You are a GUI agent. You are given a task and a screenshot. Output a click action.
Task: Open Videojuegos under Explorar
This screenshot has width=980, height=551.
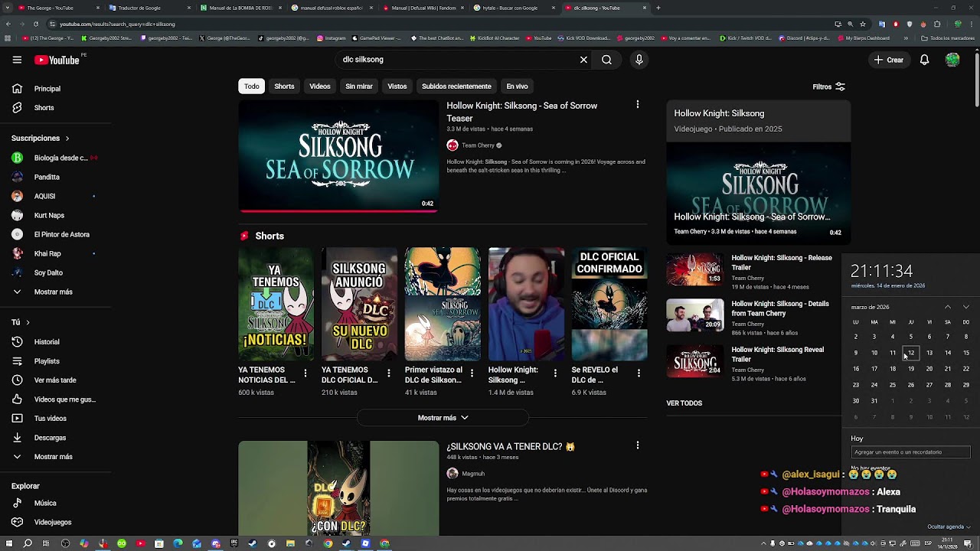pos(52,522)
